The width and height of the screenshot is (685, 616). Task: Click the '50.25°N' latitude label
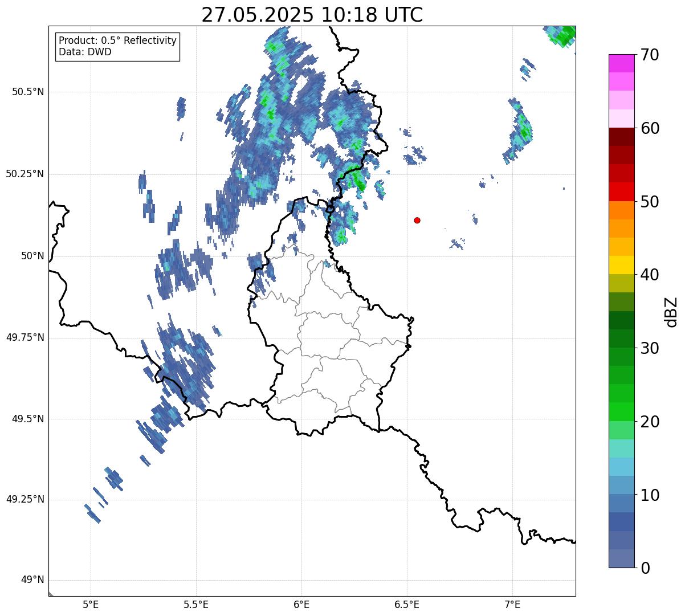tap(25, 174)
